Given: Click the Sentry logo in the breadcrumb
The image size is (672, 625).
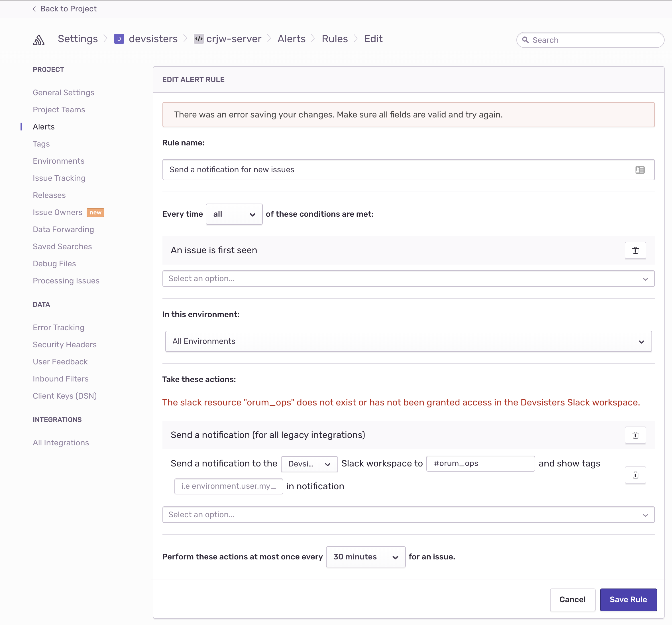Looking at the screenshot, I should coord(39,40).
